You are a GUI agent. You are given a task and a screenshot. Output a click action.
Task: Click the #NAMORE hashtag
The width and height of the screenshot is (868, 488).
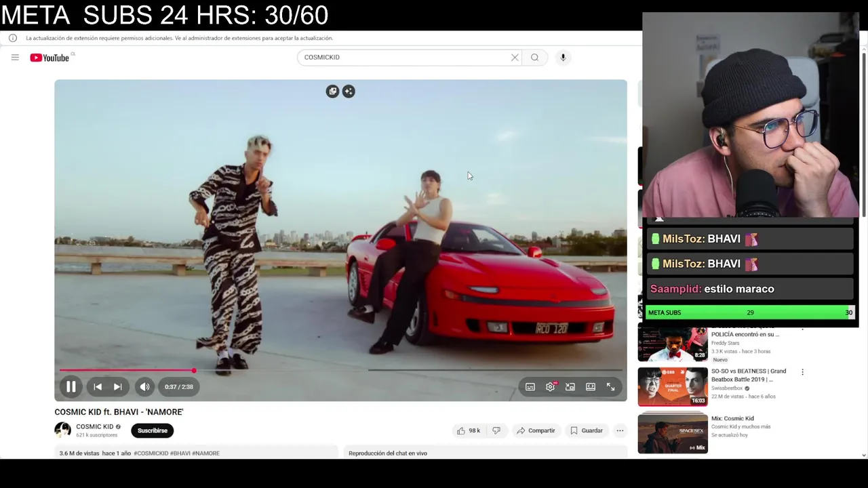(x=205, y=453)
